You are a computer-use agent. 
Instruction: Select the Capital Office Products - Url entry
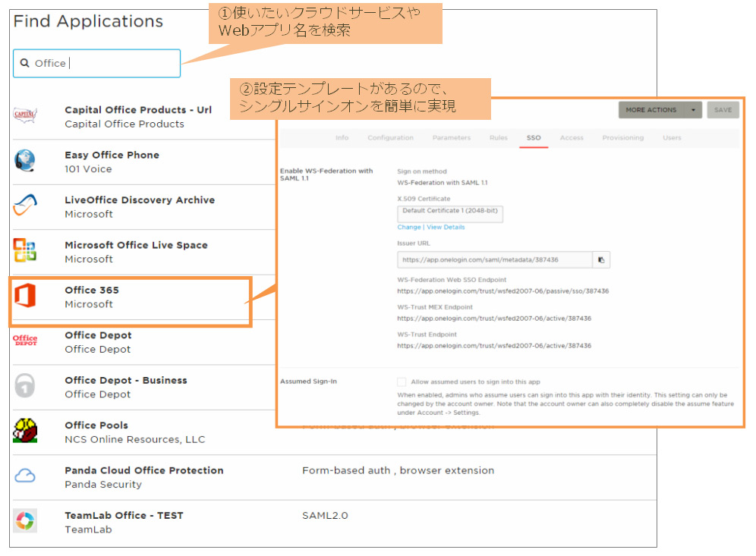(x=138, y=110)
